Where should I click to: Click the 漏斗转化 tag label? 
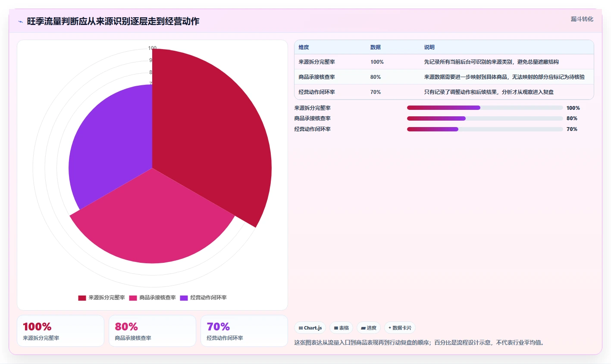tap(582, 19)
